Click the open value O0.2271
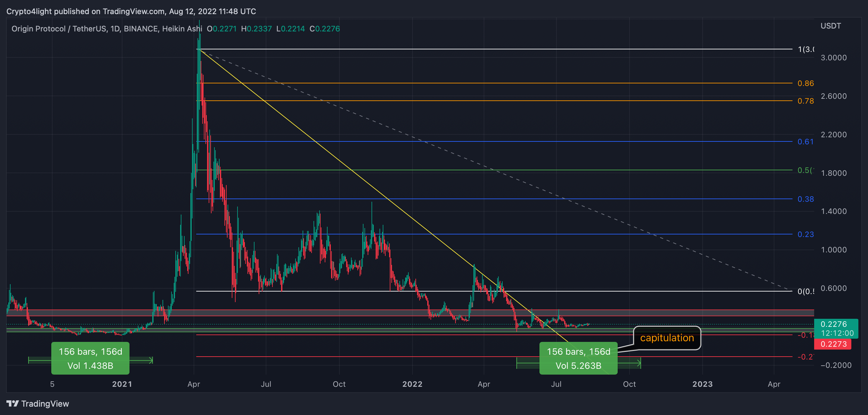The image size is (868, 415). coord(222,29)
